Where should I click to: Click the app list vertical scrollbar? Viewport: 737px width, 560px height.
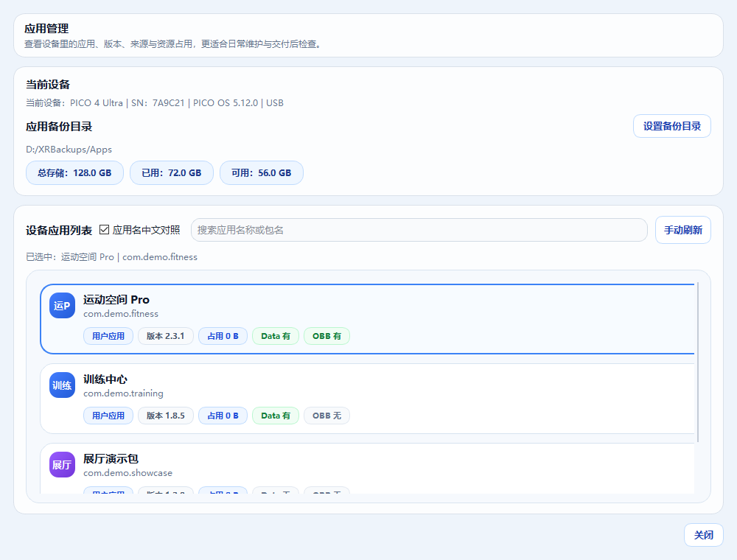pyautogui.click(x=697, y=363)
